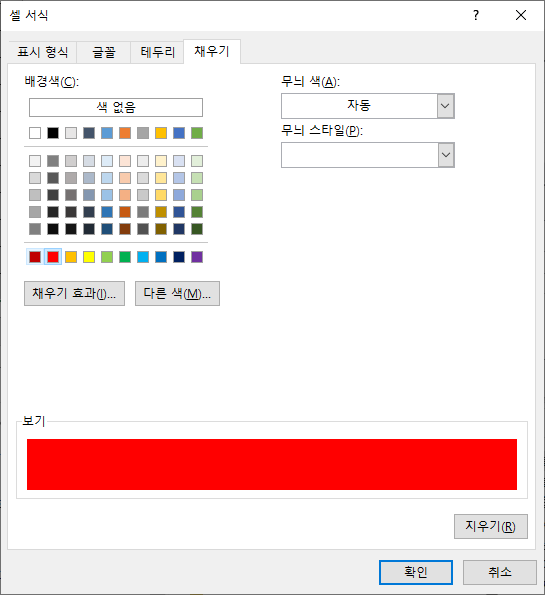Switch to the 표시 형식 tab

point(43,52)
